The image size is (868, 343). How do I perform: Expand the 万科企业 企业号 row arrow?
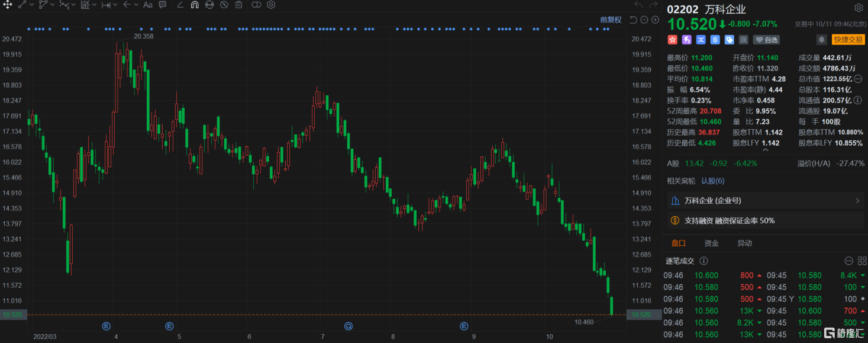[858, 201]
